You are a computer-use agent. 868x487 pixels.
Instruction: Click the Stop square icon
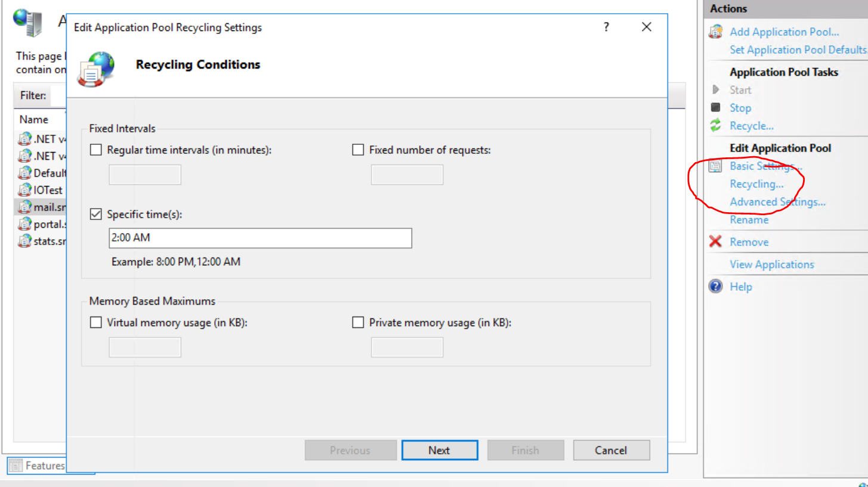(x=715, y=108)
